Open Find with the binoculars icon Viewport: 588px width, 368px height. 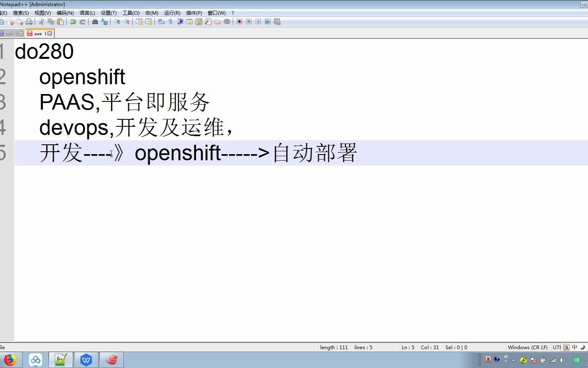point(95,22)
